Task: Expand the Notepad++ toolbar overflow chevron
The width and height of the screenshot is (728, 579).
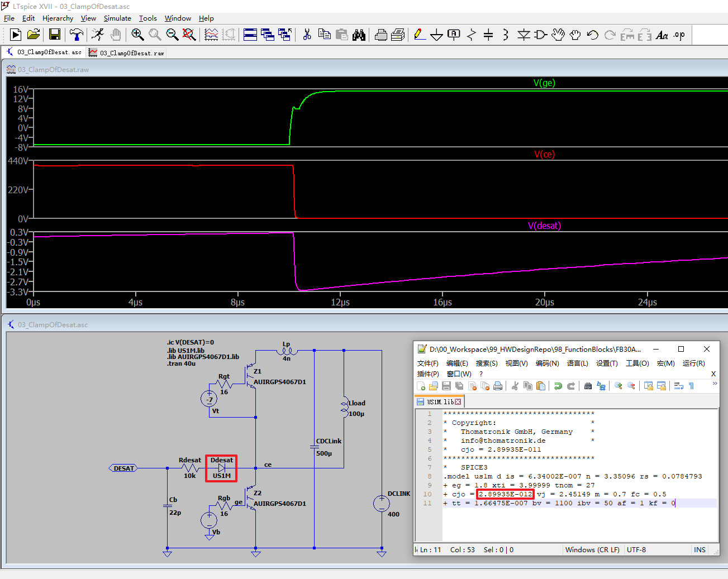Action: click(x=715, y=384)
